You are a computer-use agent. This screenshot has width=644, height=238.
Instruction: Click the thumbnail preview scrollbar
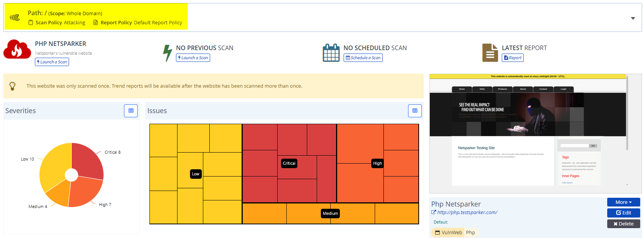pyautogui.click(x=627, y=113)
